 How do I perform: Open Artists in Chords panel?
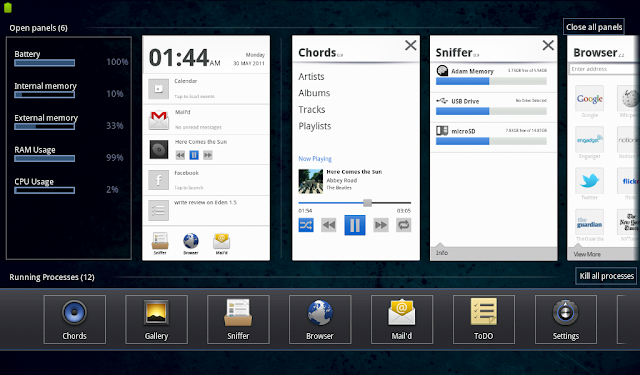point(311,77)
